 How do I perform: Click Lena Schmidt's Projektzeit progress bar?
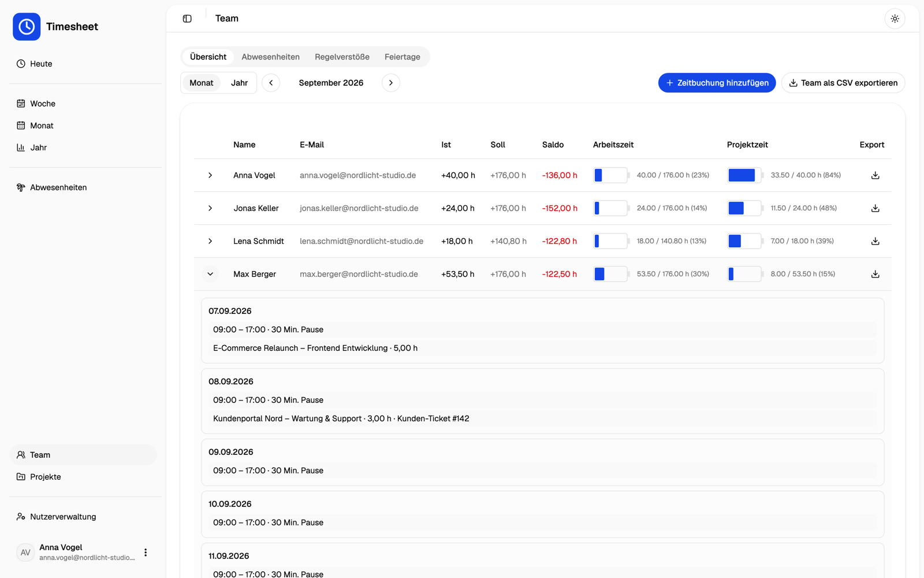click(745, 241)
